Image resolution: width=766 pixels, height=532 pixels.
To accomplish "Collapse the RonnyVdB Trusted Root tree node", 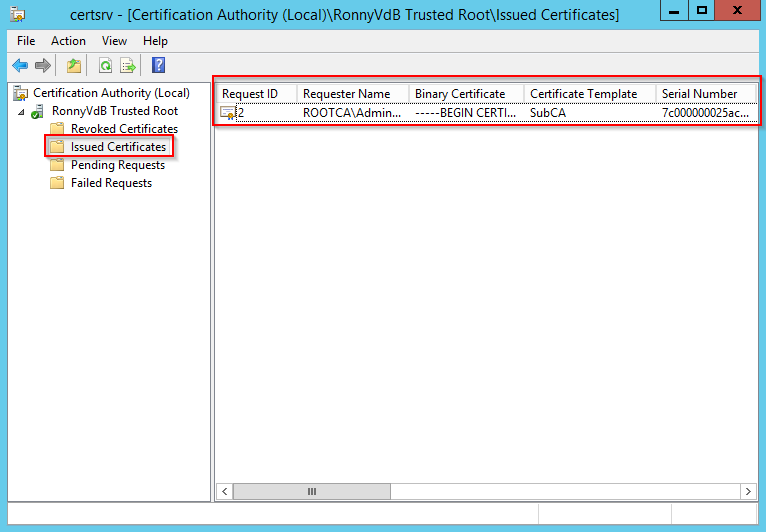I will pos(22,111).
